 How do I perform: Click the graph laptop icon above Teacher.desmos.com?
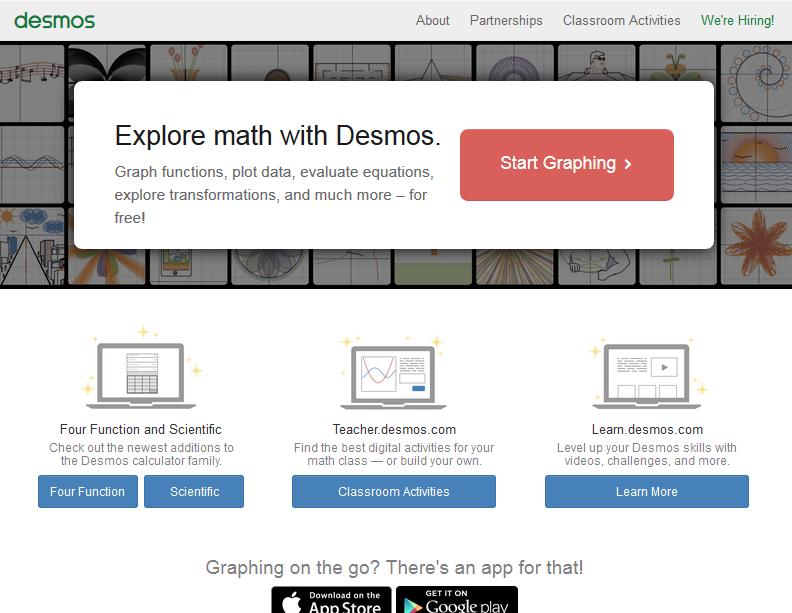(393, 374)
